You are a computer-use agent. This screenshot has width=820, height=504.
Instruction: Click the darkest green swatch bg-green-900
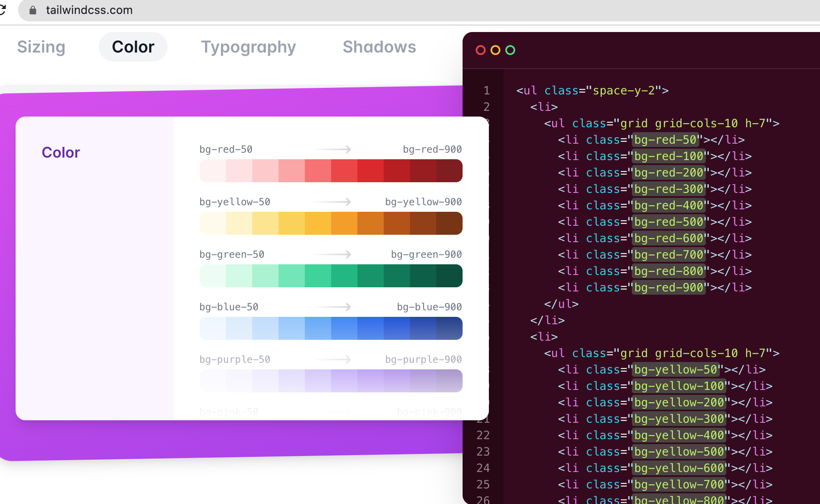pos(449,276)
